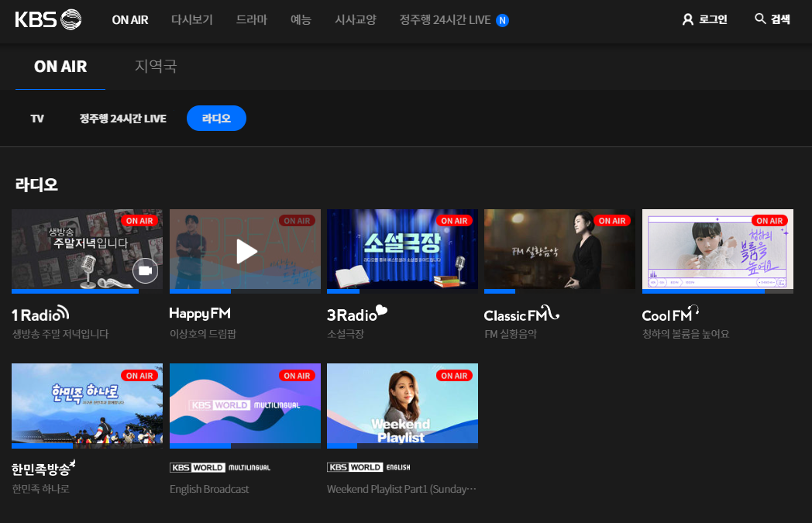The image size is (812, 523).
Task: Click program title FM 실황음악
Action: 510,334
